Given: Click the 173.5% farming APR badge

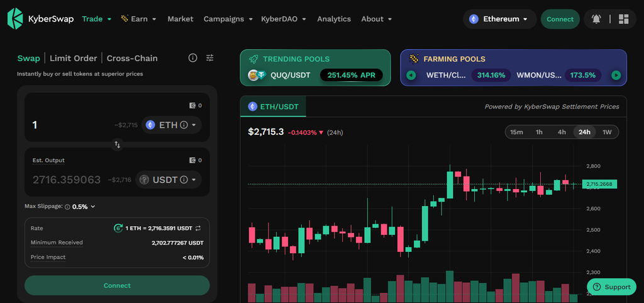Looking at the screenshot, I should 583,75.
